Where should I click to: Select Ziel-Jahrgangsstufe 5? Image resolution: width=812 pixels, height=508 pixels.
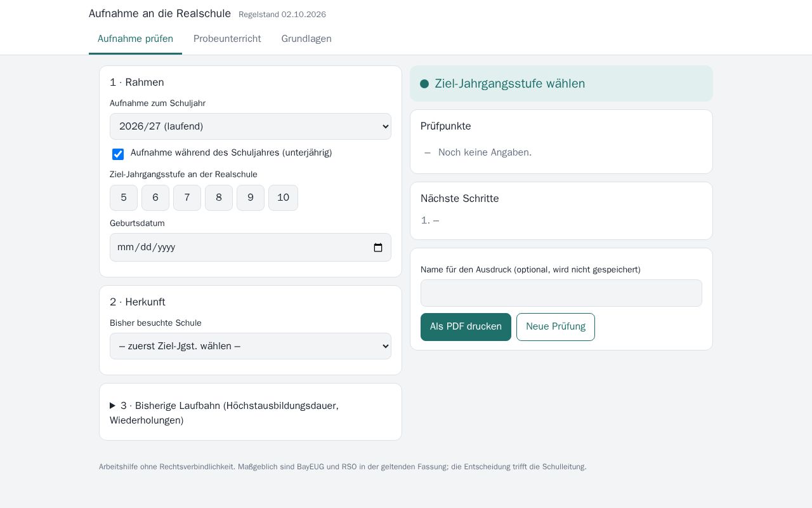point(124,197)
